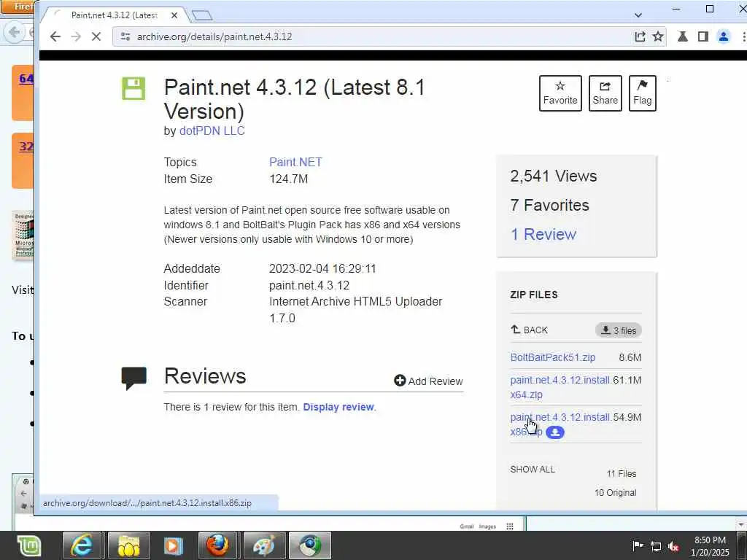Flag this item button
The width and height of the screenshot is (747, 560).
coord(642,93)
